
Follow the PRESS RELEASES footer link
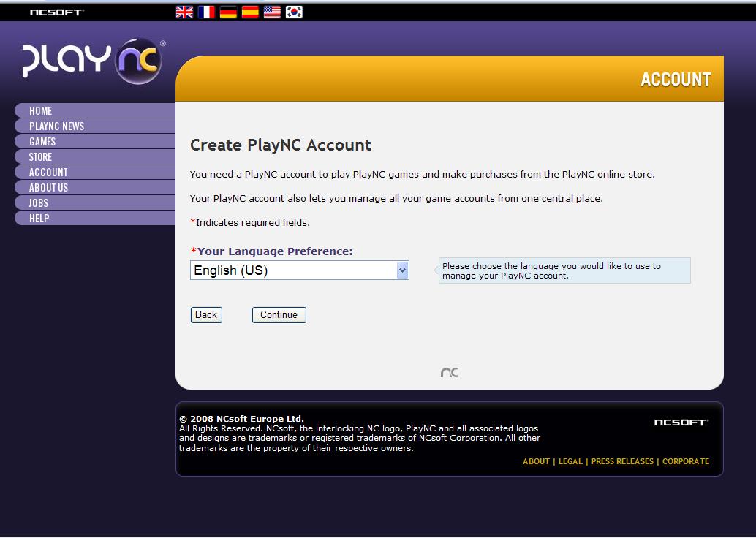622,461
